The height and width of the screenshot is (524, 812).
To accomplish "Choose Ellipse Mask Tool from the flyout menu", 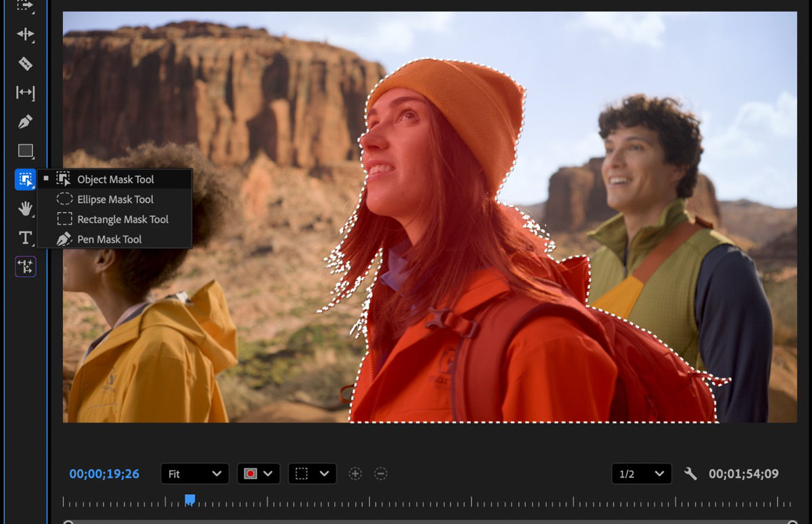I will tap(115, 199).
